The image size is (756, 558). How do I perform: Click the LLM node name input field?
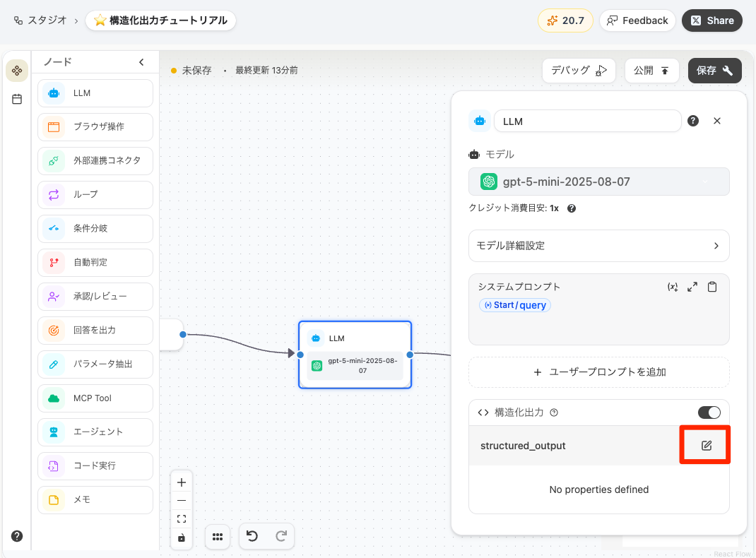point(587,121)
